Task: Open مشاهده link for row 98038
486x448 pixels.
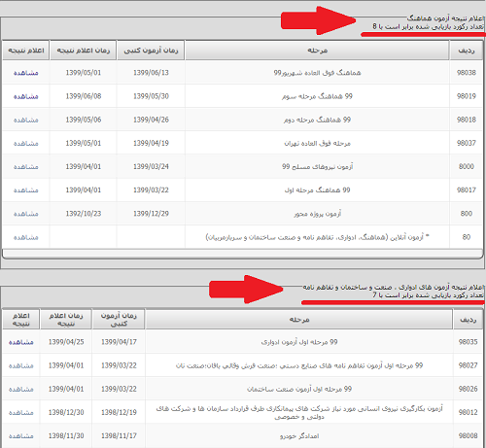Action: (x=26, y=73)
